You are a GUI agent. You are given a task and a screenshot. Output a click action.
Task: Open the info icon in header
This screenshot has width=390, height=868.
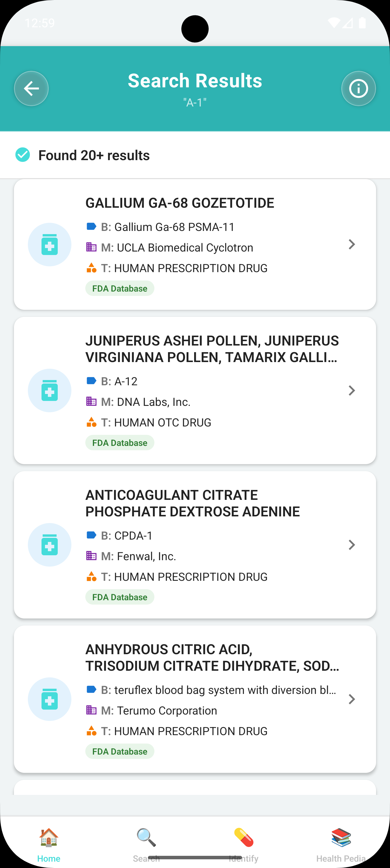click(358, 88)
